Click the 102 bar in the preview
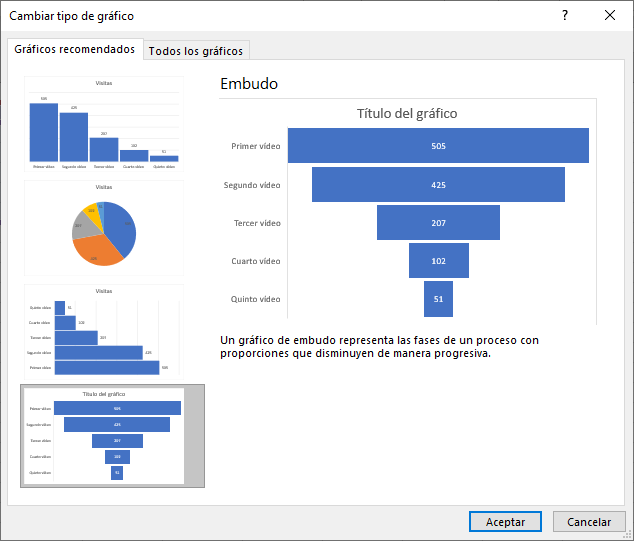The image size is (634, 541). (438, 261)
